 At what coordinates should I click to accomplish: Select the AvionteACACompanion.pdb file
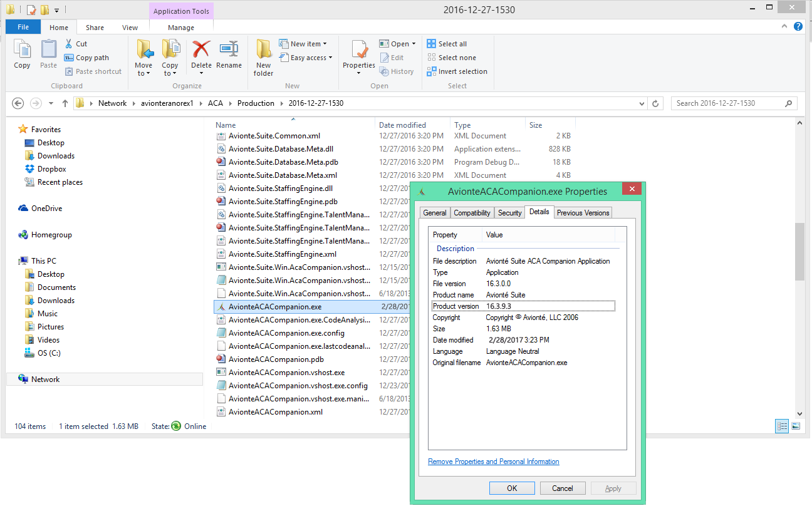276,359
